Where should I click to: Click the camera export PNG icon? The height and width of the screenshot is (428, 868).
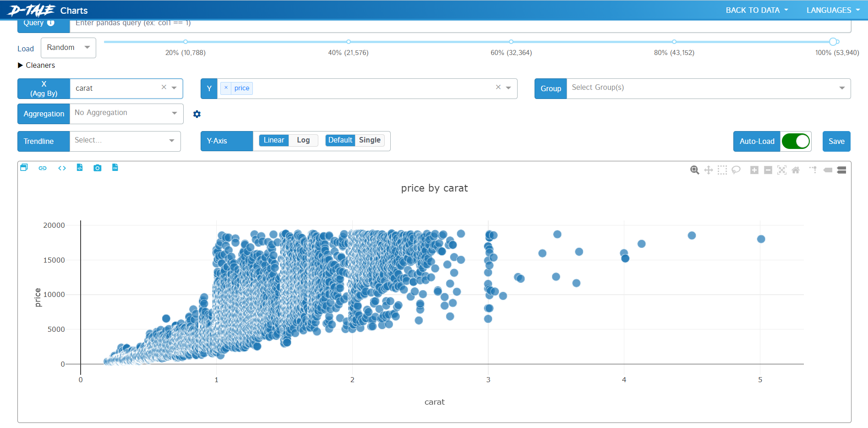tap(97, 168)
